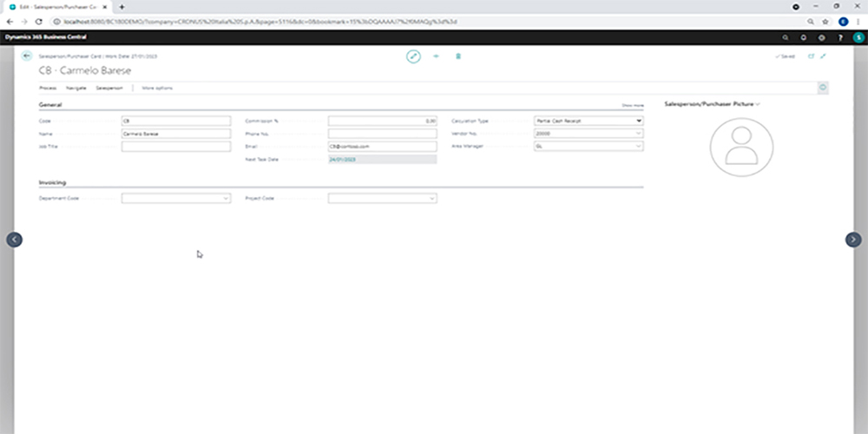
Task: Open the Navigate menu
Action: [x=76, y=88]
